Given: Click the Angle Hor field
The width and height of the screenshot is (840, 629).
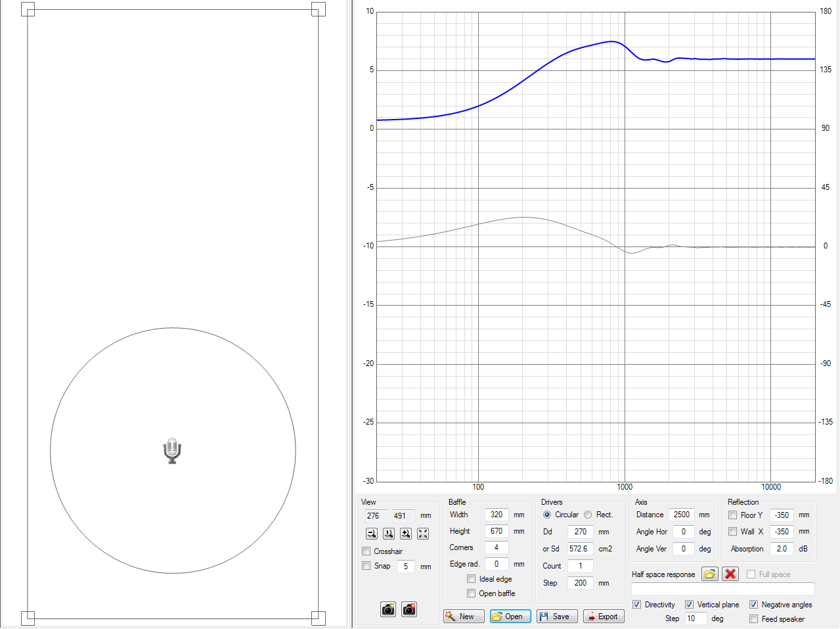Looking at the screenshot, I should pyautogui.click(x=683, y=532).
